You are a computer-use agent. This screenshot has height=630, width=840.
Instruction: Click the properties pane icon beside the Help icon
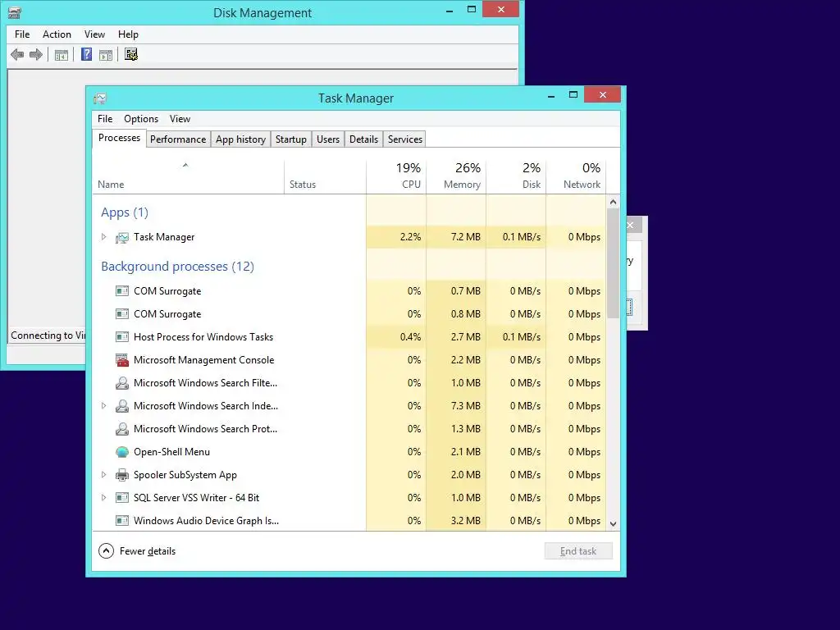(106, 55)
